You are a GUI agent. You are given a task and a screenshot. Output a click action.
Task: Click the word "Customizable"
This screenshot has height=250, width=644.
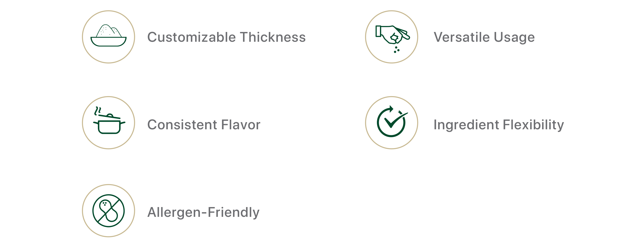coord(192,37)
